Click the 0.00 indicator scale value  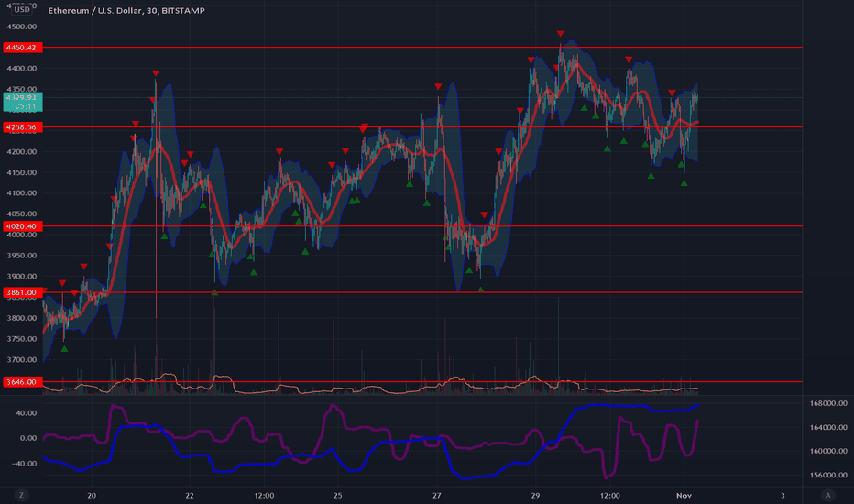pos(28,438)
